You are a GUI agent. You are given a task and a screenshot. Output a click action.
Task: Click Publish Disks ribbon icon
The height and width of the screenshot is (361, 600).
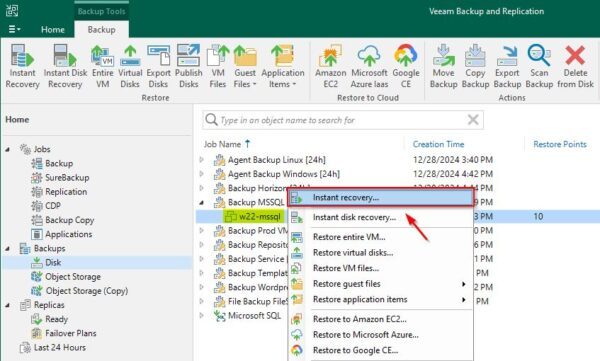click(x=188, y=66)
